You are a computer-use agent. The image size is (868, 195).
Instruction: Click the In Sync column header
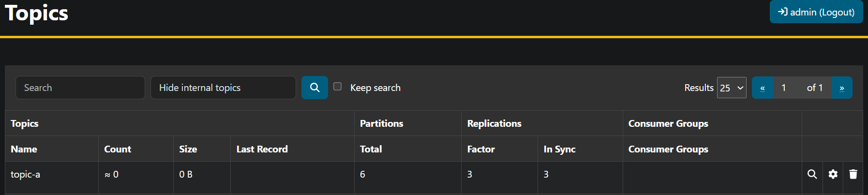(559, 149)
